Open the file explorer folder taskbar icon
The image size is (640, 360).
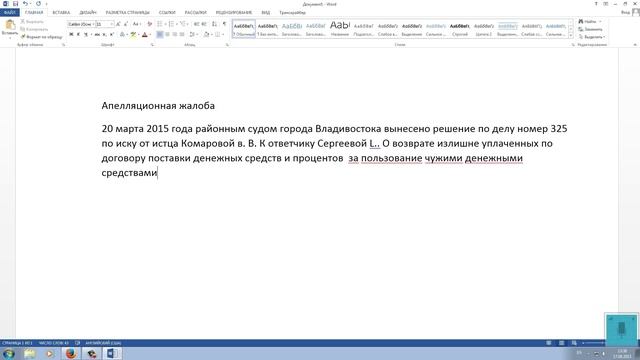(29, 353)
